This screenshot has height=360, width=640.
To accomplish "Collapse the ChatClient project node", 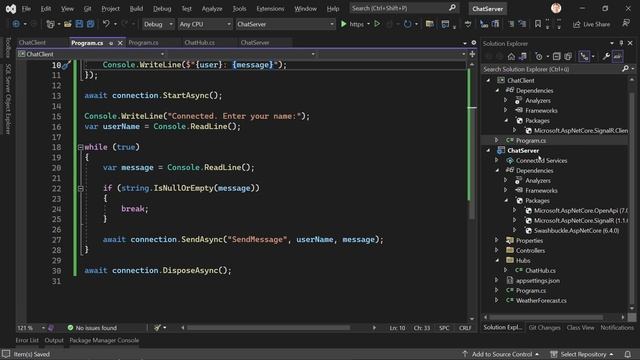I will pos(488,80).
